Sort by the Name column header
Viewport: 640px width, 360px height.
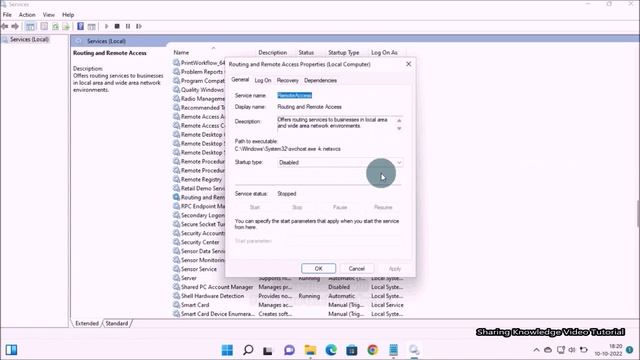(181, 52)
